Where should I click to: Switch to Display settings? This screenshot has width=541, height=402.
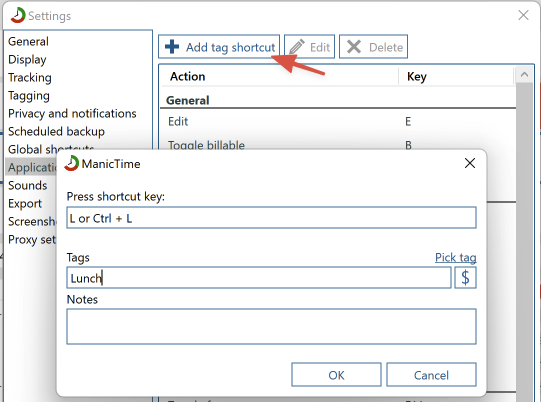(x=27, y=59)
